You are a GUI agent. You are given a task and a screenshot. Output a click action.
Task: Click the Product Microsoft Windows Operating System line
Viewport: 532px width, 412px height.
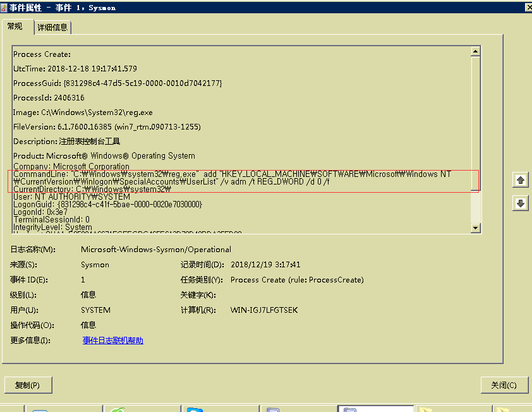coord(104,156)
